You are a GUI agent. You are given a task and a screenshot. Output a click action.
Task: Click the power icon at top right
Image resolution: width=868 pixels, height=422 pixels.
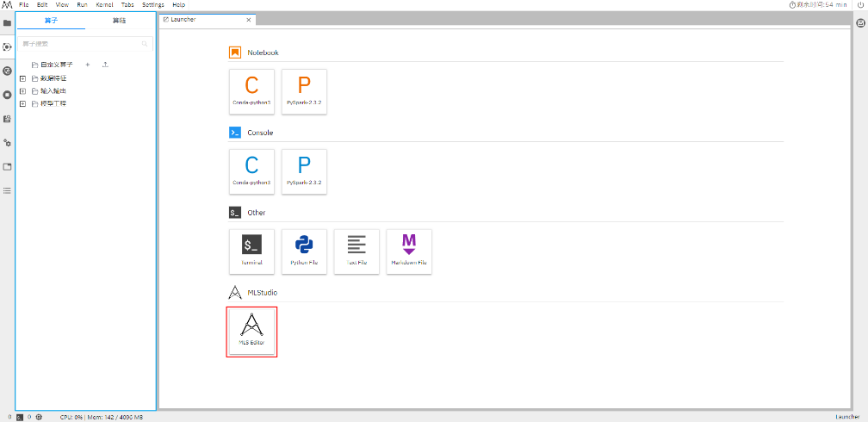coord(861,4)
